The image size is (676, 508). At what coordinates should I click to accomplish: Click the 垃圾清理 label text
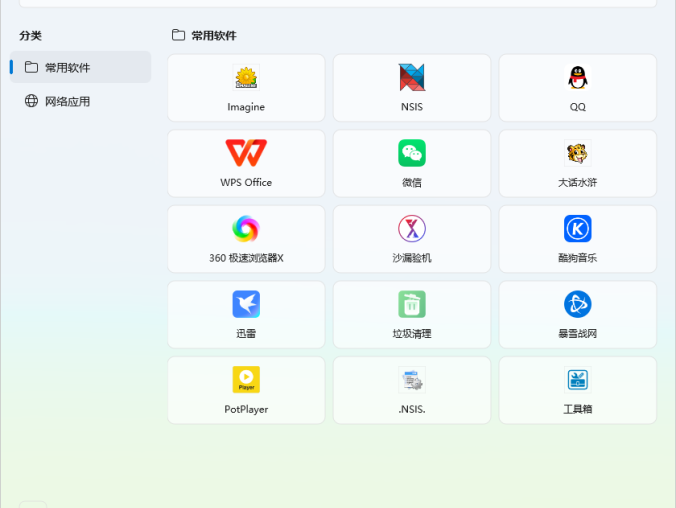(412, 333)
